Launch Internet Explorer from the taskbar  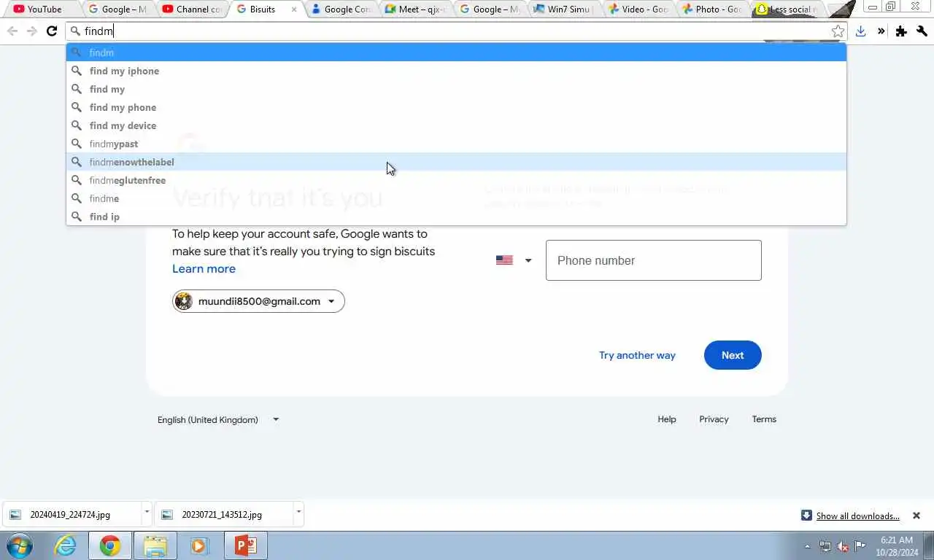click(x=65, y=545)
